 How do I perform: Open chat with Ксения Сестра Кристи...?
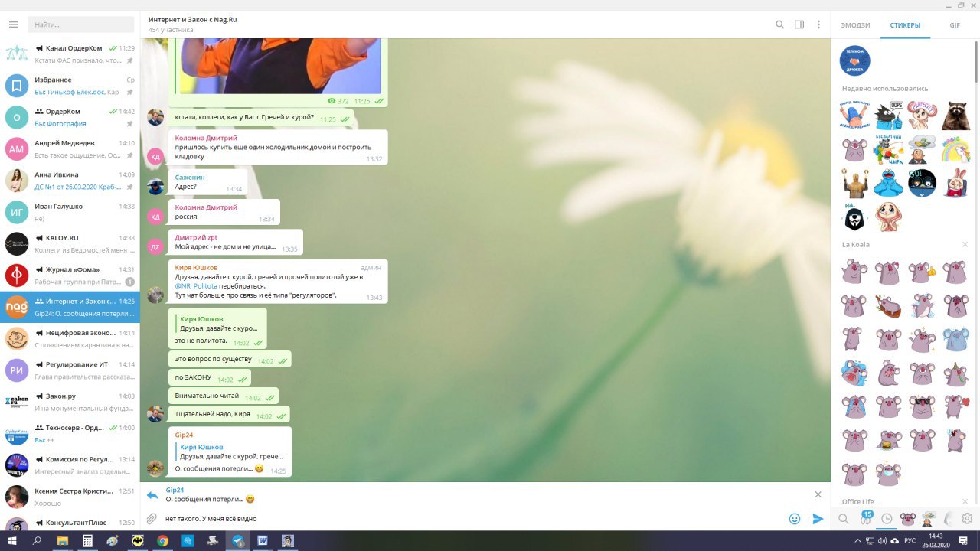coord(70,497)
